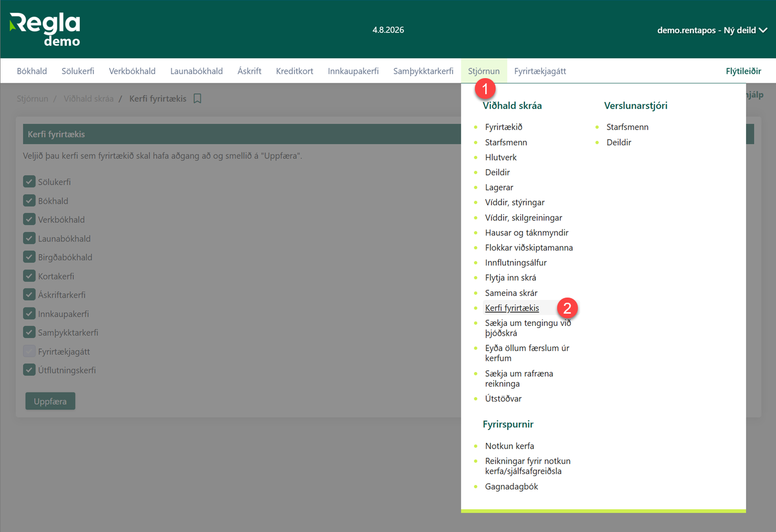Select Flytja inn skrá
776x532 pixels.
(x=511, y=277)
